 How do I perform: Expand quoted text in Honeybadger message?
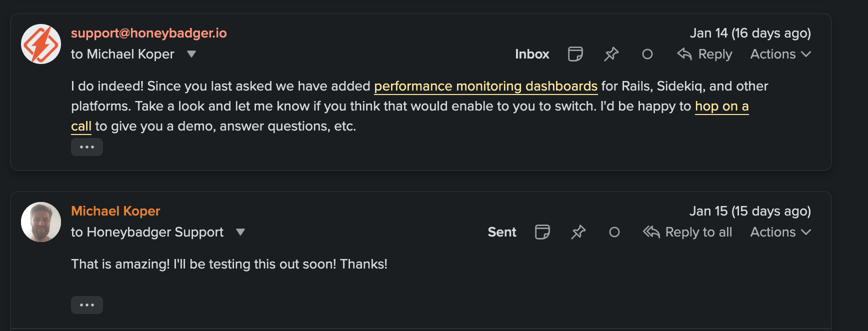click(x=87, y=147)
